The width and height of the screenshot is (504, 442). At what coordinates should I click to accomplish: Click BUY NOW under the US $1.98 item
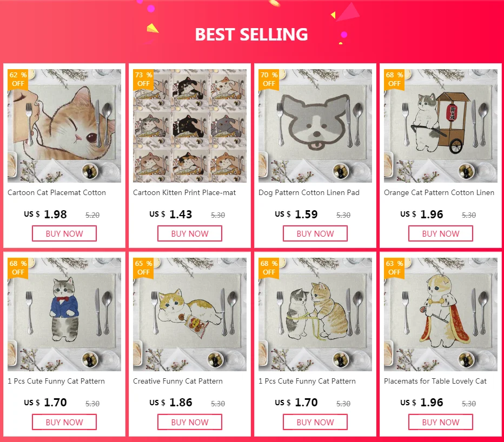click(64, 233)
